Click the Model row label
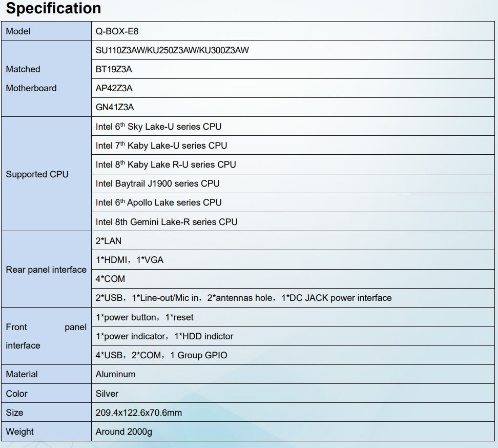This screenshot has height=448, width=498. [18, 31]
